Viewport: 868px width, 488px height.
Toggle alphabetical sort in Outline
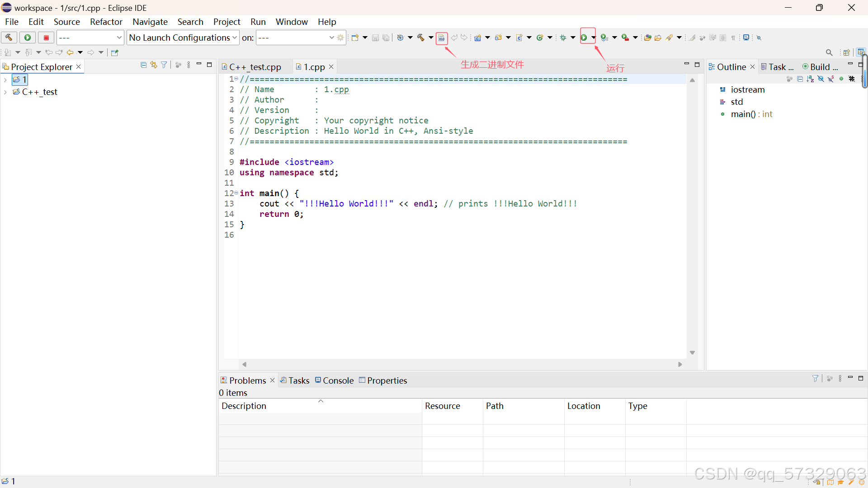[810, 79]
